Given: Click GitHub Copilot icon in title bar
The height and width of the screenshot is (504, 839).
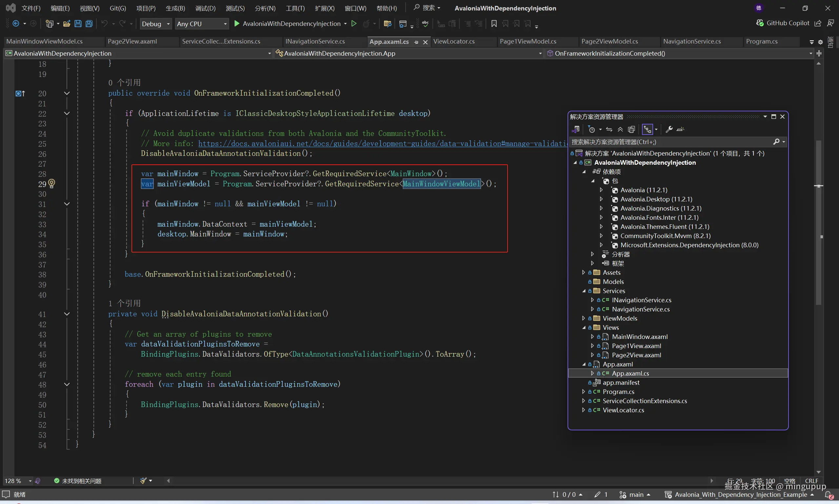Looking at the screenshot, I should 760,23.
